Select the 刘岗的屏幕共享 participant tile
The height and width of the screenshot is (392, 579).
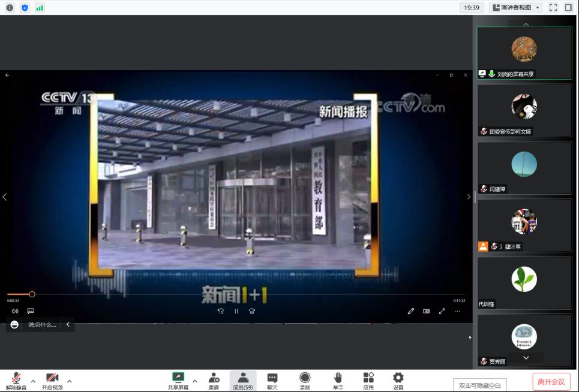(524, 53)
